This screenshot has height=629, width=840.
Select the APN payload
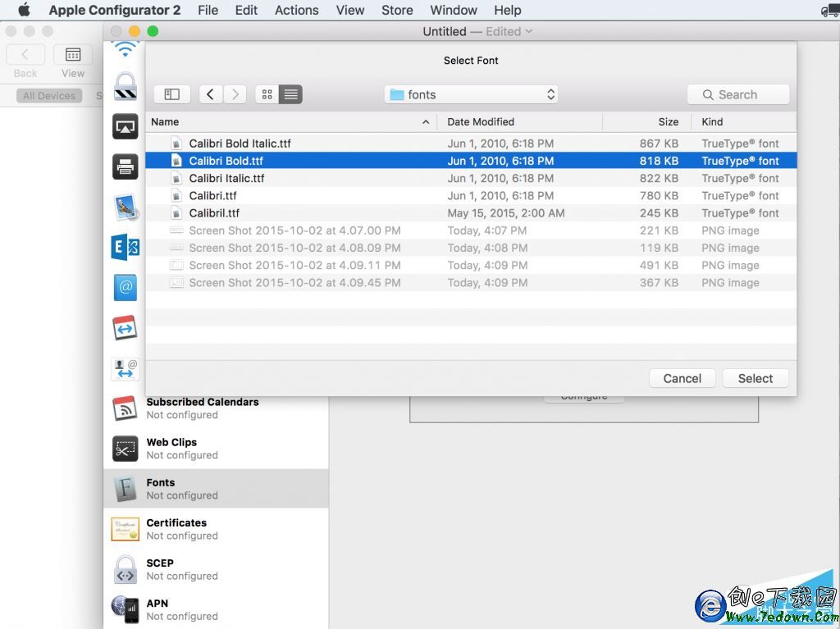tap(157, 609)
